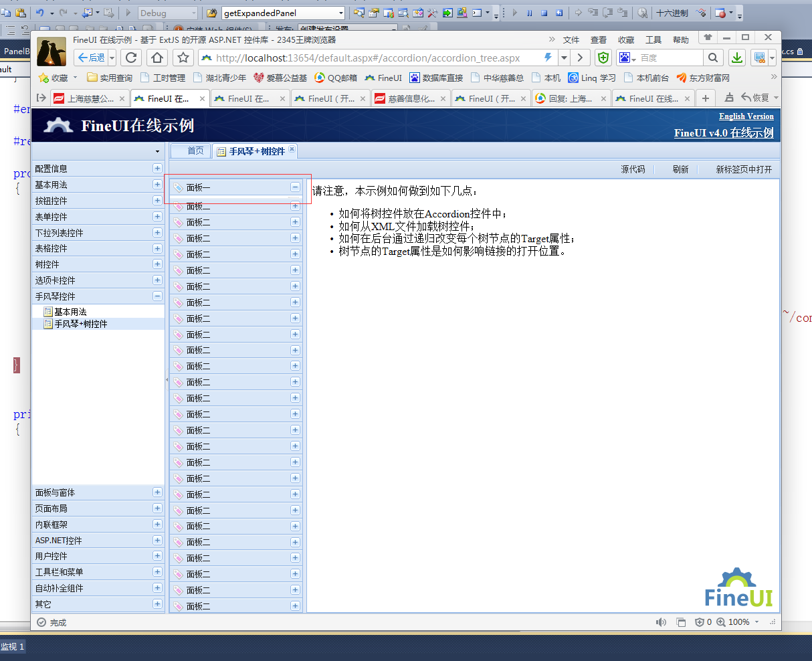
Task: Click the browser address bar URL
Action: [369, 58]
